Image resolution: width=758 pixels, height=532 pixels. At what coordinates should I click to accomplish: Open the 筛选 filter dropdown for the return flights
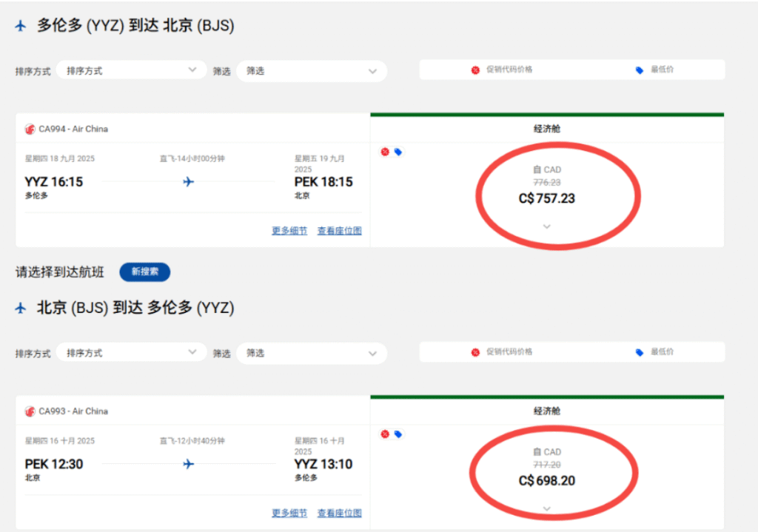(x=312, y=354)
